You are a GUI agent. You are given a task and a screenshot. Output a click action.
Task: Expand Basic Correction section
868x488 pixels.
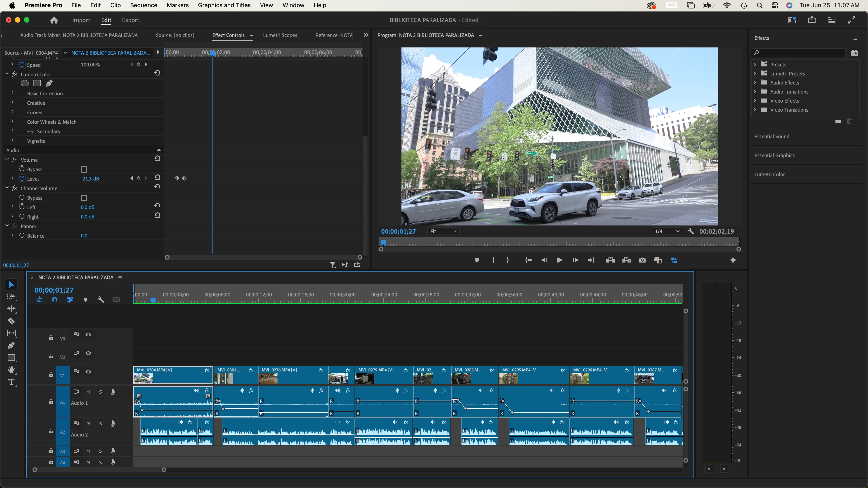[x=12, y=93]
